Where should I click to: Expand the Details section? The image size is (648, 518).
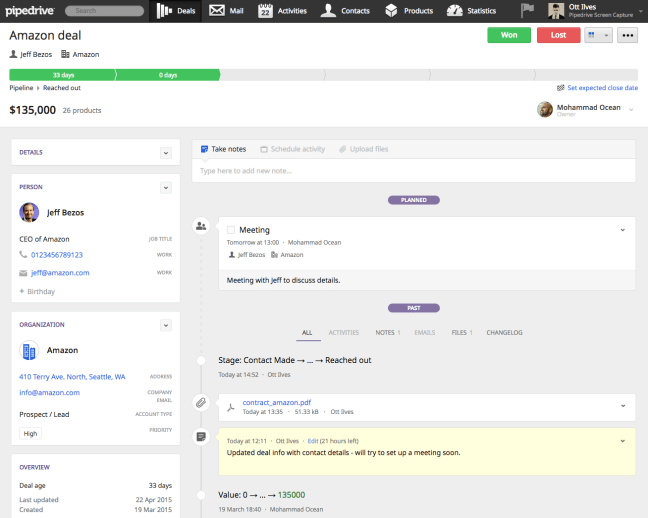[166, 152]
